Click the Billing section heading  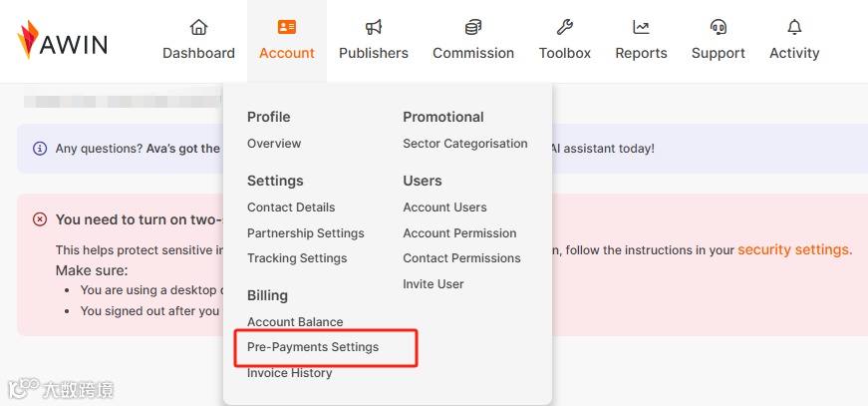point(267,296)
